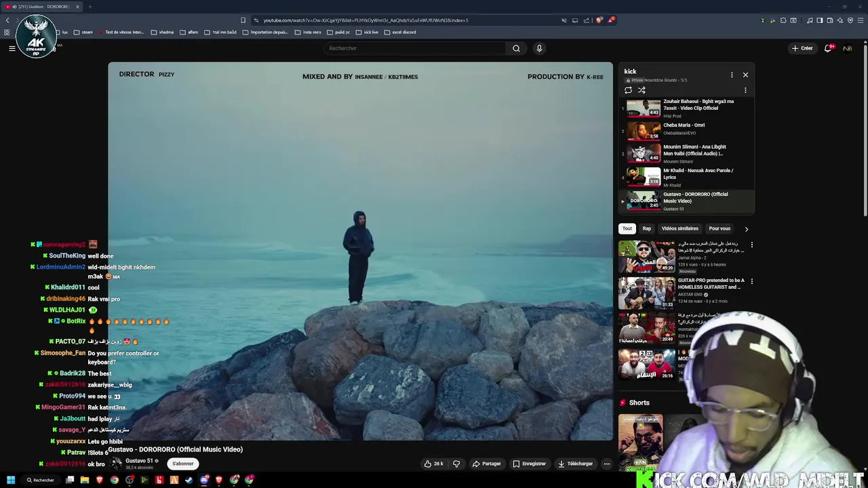Play Zouhair Bahaoui - Bghit wga3 ma 7assit
The image size is (868, 488).
(686, 108)
